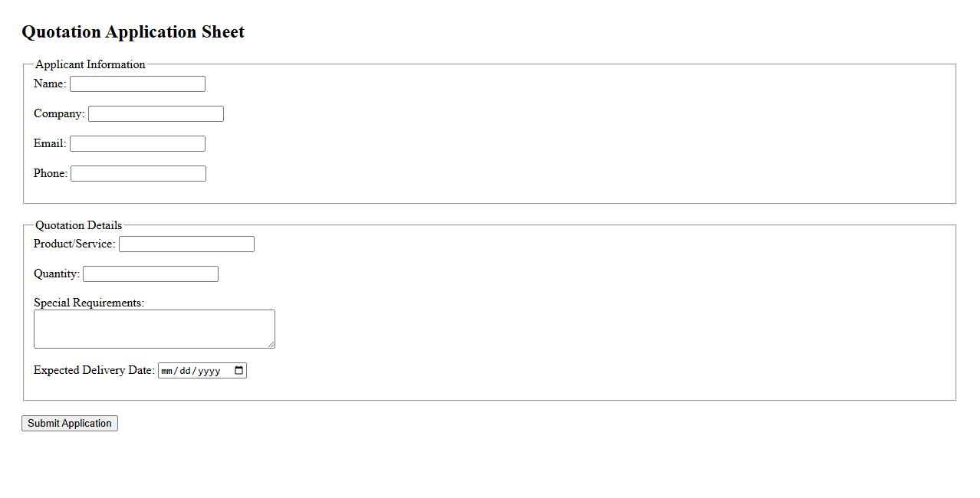
Task: Click the "Product/Service:" label text
Action: click(74, 244)
